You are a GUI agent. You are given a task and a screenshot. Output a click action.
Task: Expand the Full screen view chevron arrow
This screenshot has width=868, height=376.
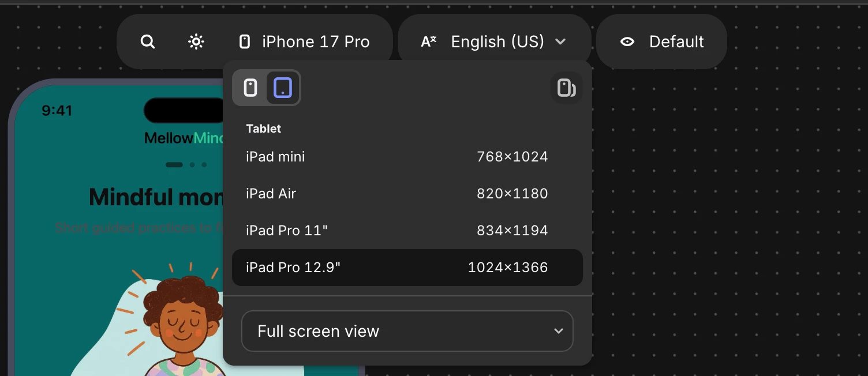click(558, 331)
